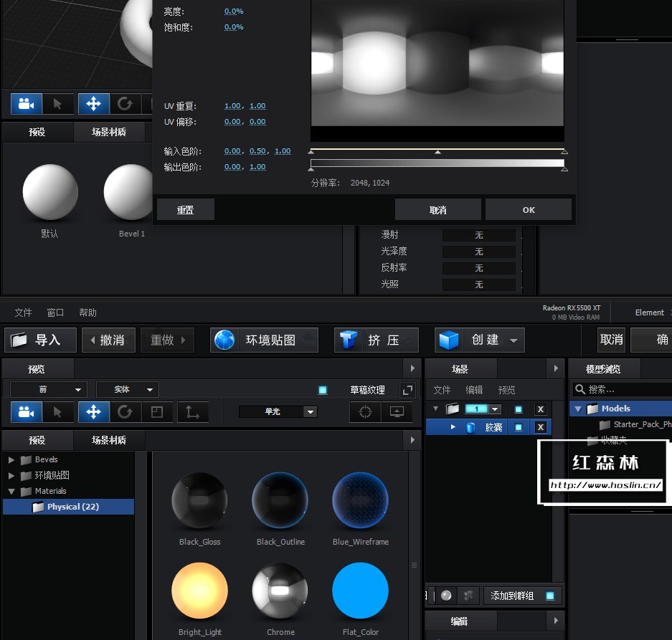Click the 重置 reset button
Viewport: 672px width, 640px height.
pos(185,209)
